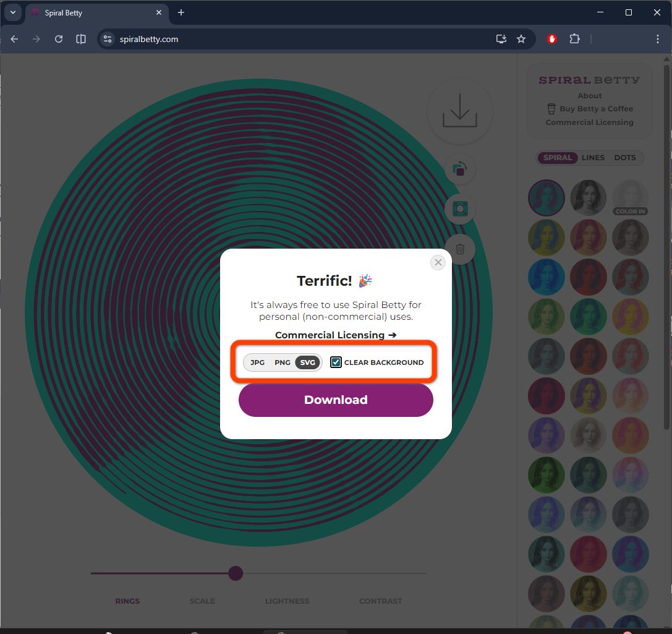
Task: Select SVG export format
Action: point(307,362)
